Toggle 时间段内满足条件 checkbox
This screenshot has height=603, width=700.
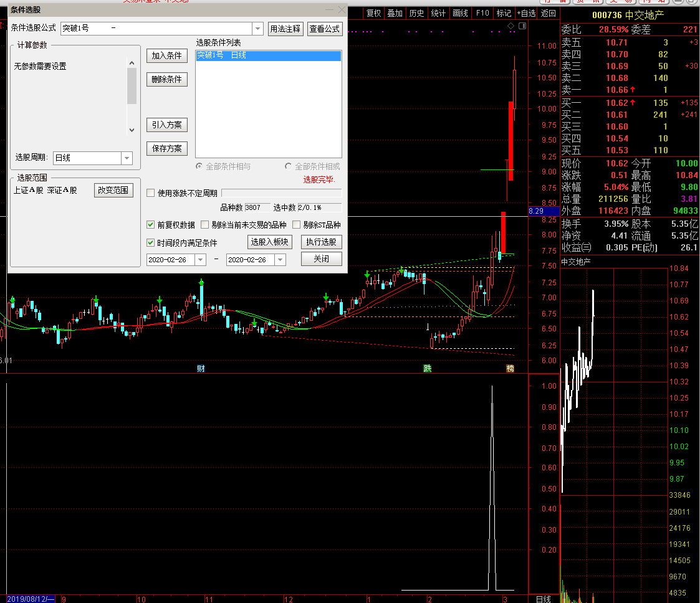(x=150, y=243)
